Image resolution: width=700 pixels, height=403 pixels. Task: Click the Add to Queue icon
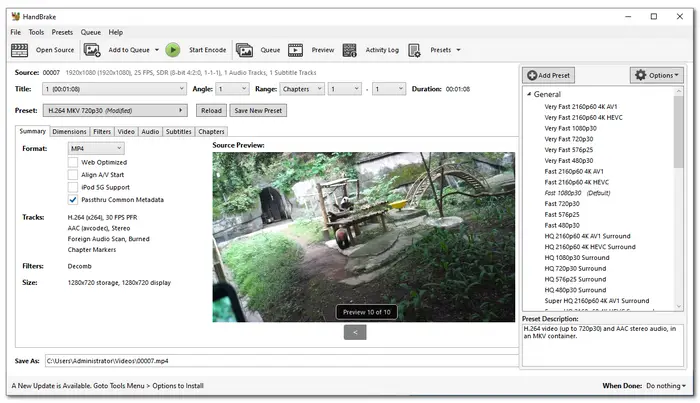[93, 50]
